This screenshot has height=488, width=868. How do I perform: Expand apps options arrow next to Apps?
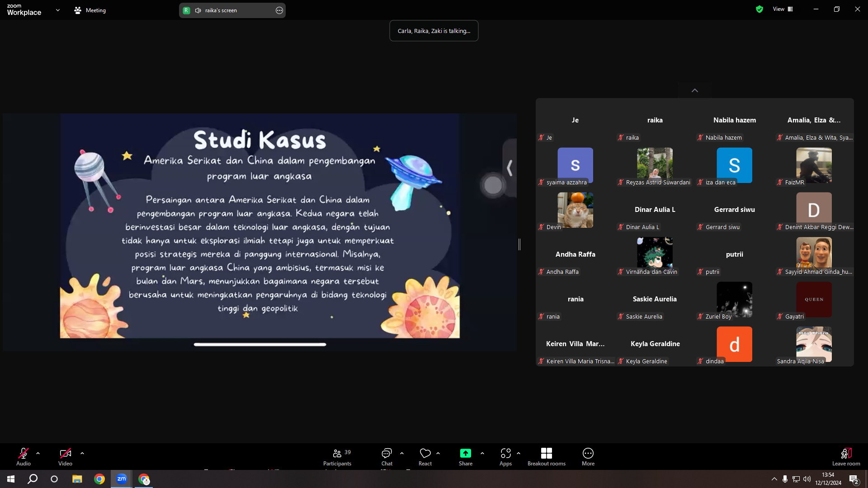519,453
